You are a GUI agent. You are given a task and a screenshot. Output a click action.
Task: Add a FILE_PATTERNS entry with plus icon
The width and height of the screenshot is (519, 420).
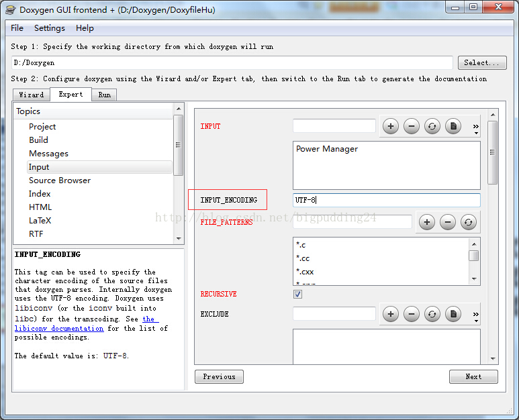click(427, 222)
